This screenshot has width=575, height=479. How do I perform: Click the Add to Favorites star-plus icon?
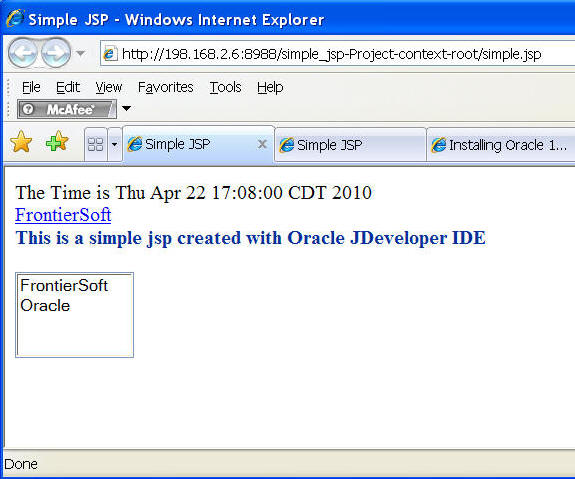pyautogui.click(x=57, y=142)
